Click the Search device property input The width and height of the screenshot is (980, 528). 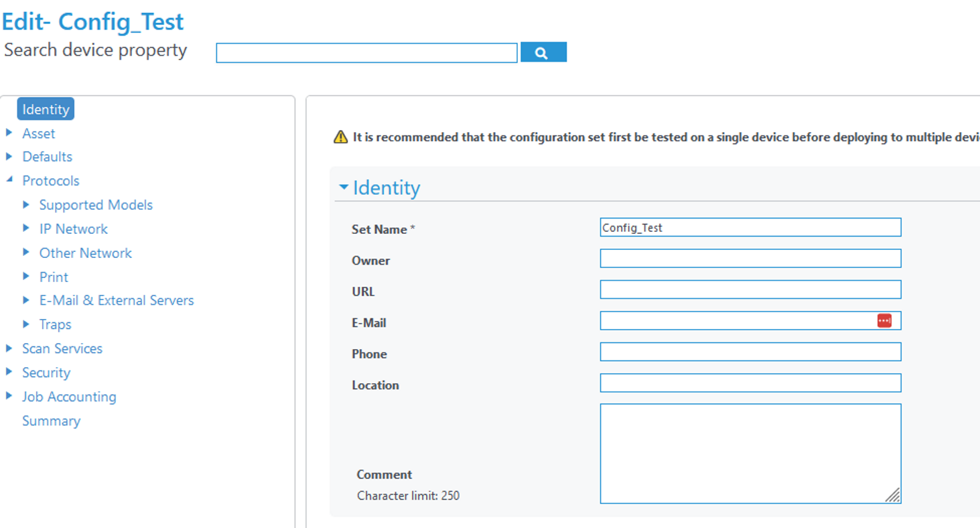coord(366,53)
